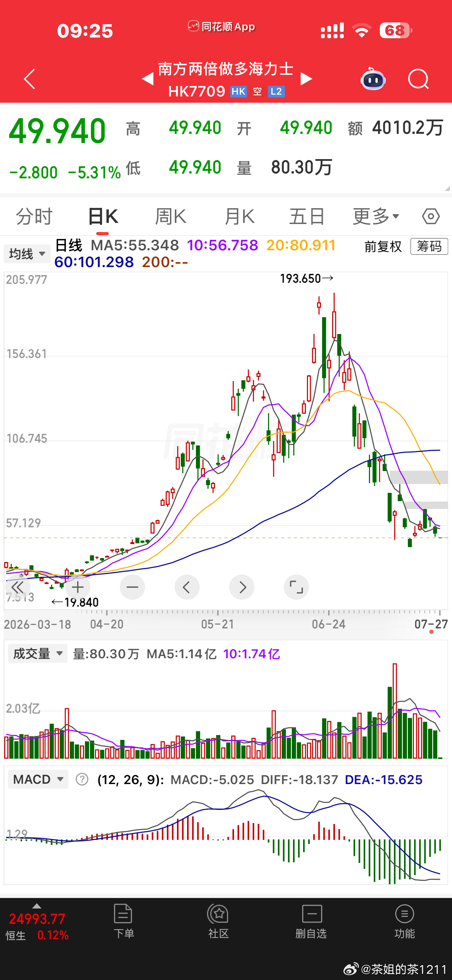Tap the DIFF:-18.137 value

coord(300,780)
